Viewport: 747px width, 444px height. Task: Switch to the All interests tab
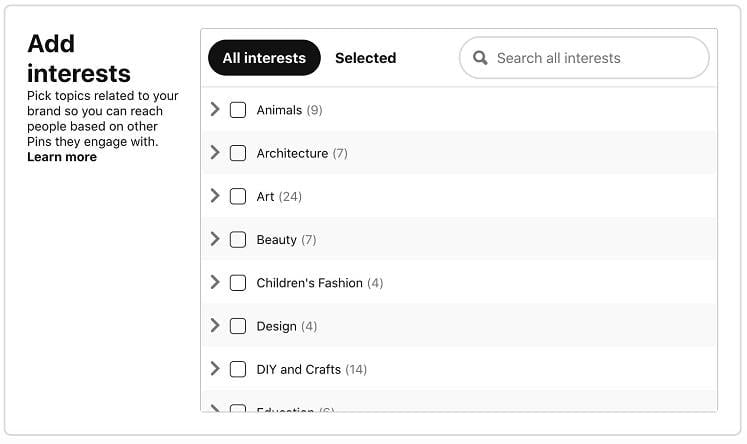pos(264,58)
